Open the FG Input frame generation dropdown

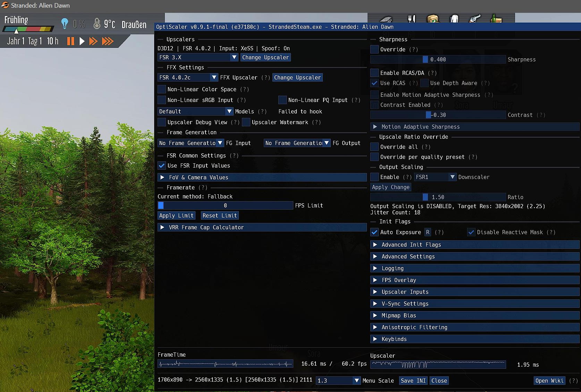pyautogui.click(x=191, y=143)
